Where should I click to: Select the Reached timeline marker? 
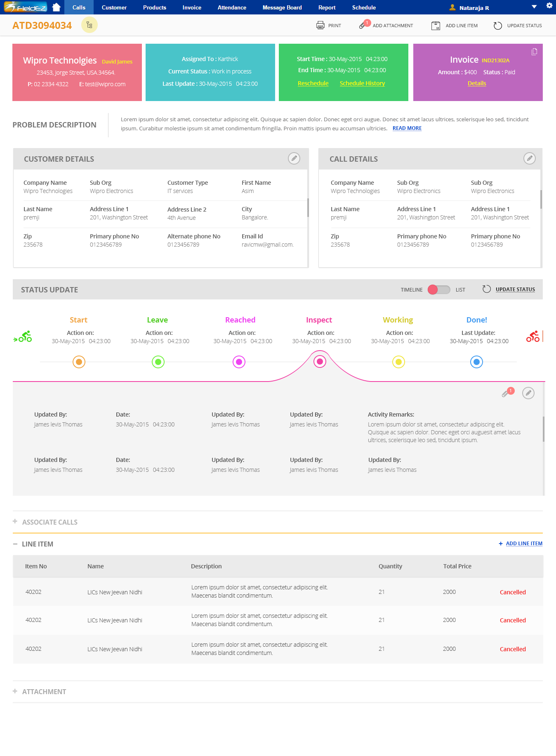239,362
